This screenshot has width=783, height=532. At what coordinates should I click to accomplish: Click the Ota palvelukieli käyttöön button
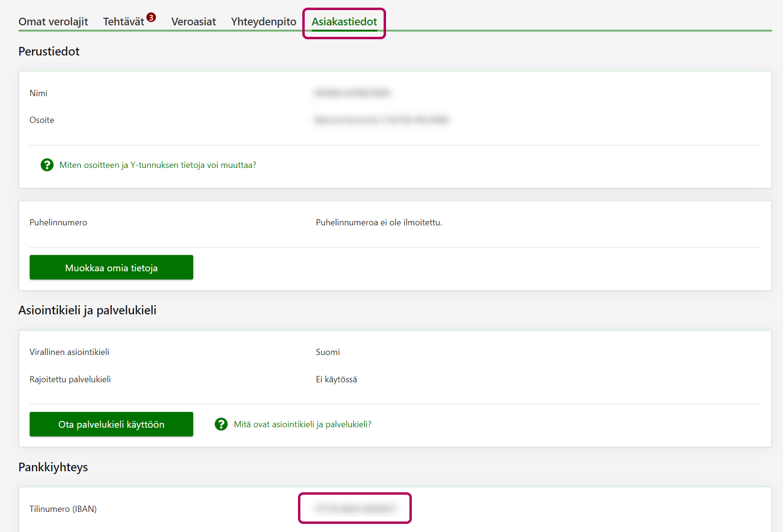pyautogui.click(x=111, y=424)
